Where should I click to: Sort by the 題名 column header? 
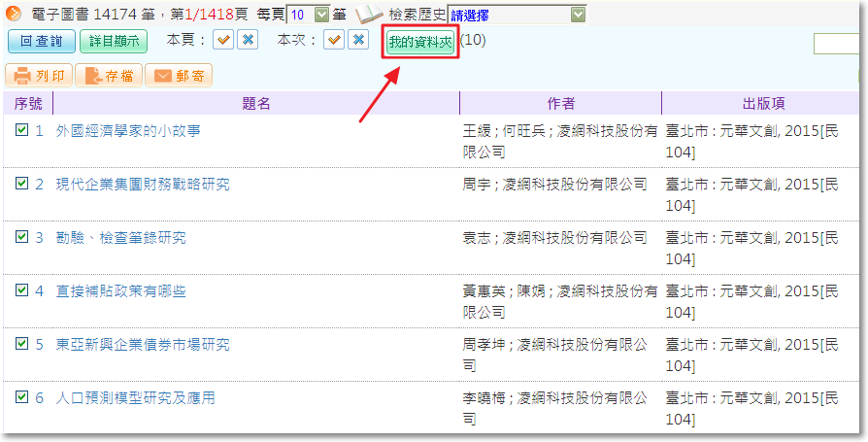pyautogui.click(x=255, y=103)
